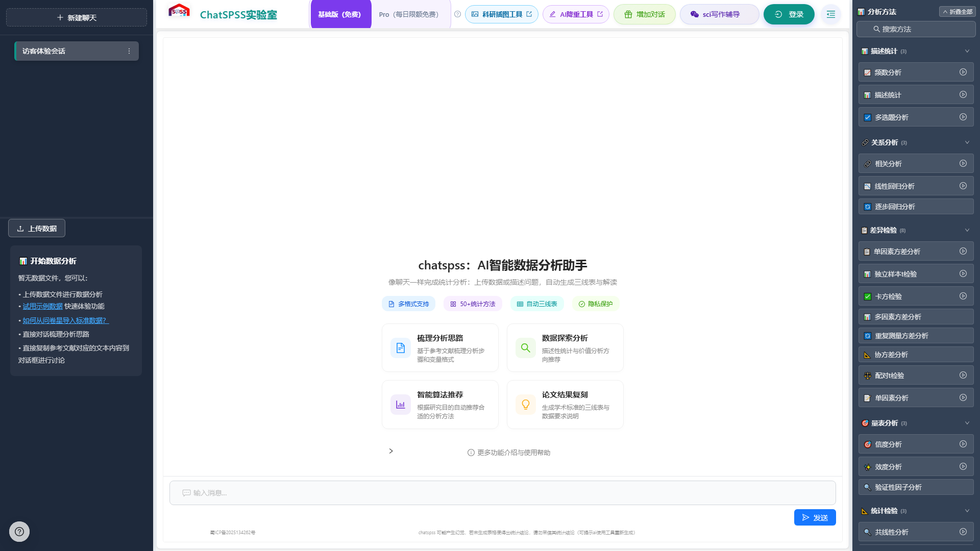Screen dimensions: 980x551
Task: Select the 访客体验会话 conversation
Action: [77, 51]
